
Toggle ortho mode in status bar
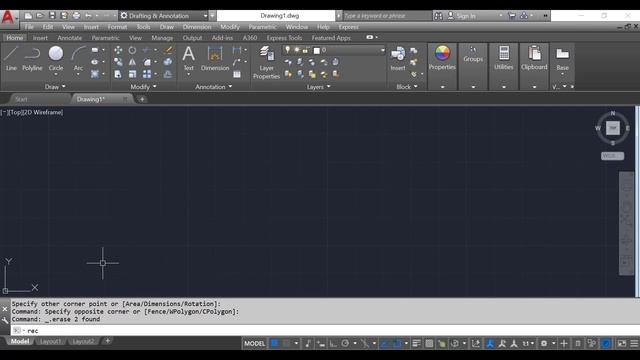click(333, 343)
